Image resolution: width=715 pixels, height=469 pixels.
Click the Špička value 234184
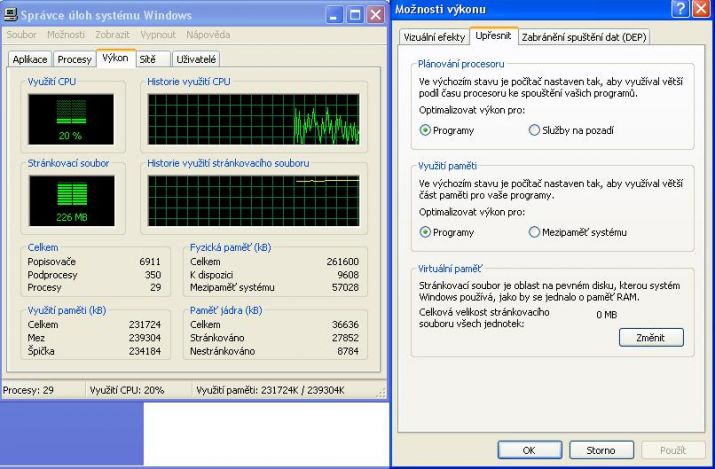tap(145, 351)
